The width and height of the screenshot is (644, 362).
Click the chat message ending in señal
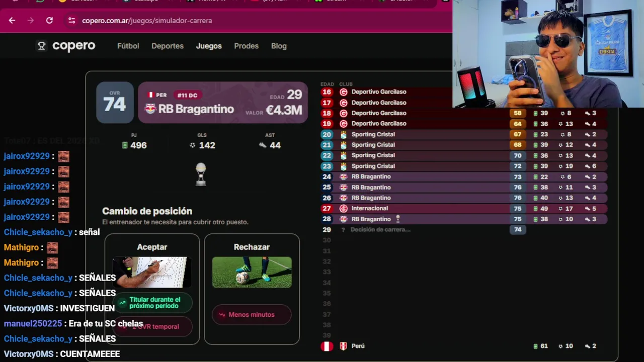point(52,232)
